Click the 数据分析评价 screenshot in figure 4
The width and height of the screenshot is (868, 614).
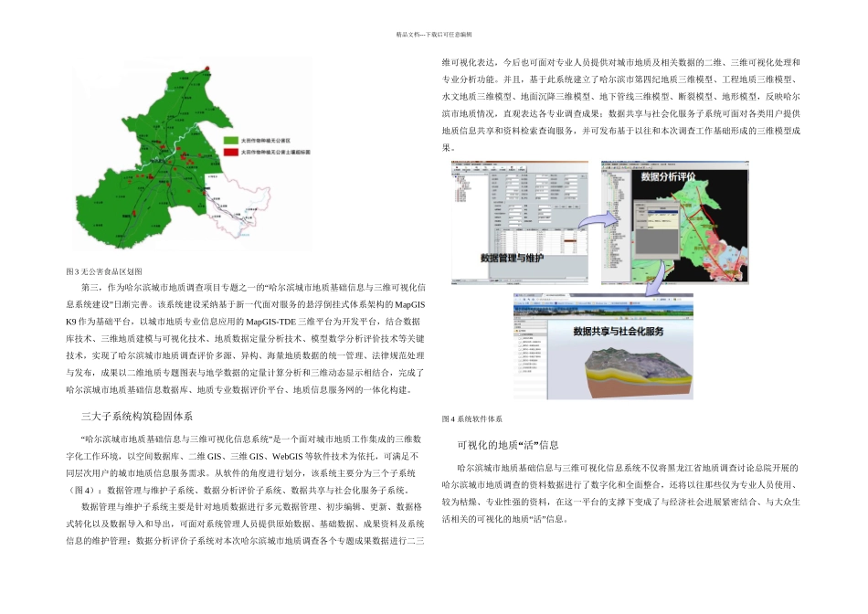click(675, 222)
